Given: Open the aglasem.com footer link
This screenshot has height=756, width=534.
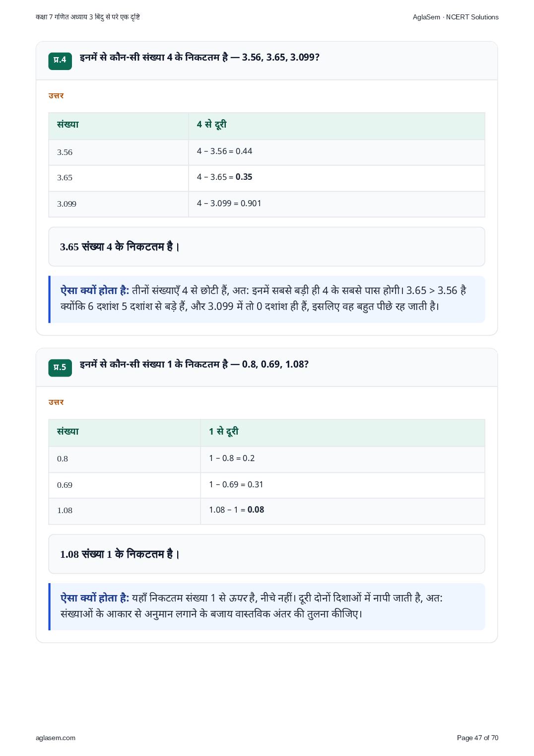Looking at the screenshot, I should point(56,738).
